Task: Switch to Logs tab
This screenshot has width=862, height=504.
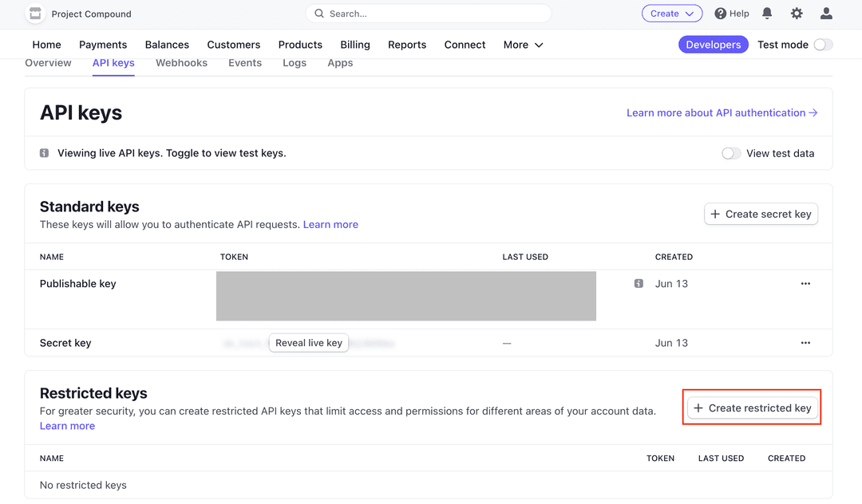Action: pyautogui.click(x=295, y=62)
